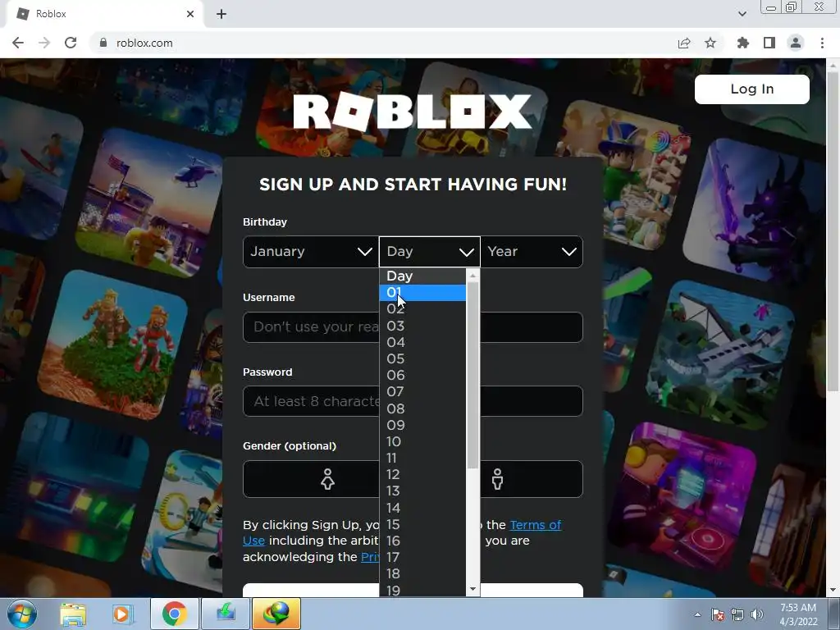This screenshot has width=840, height=630.
Task: Click the Roblox logo
Action: [x=413, y=112]
